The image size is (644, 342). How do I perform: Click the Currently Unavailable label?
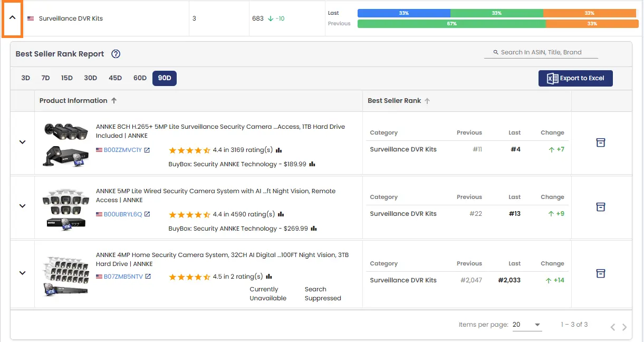(x=268, y=293)
